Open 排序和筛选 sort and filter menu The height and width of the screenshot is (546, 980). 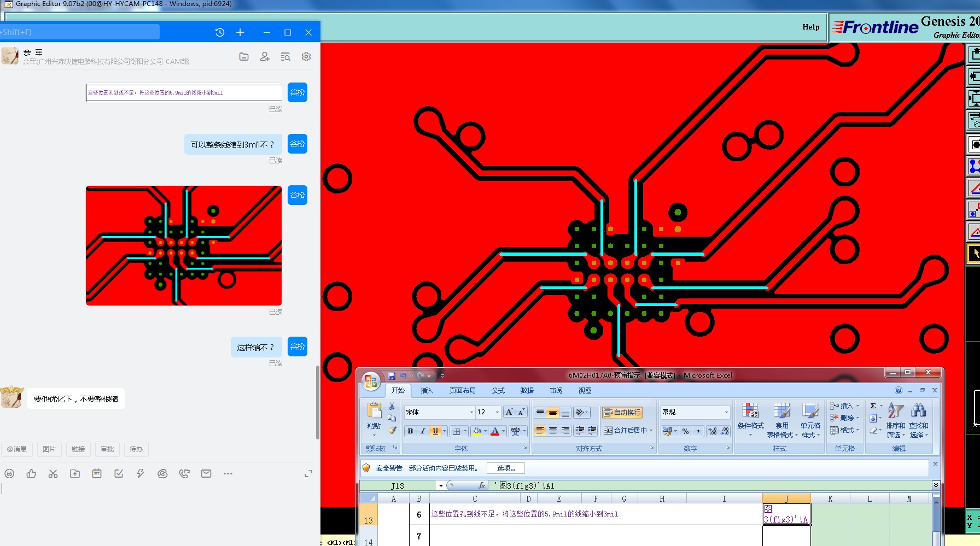tap(895, 420)
